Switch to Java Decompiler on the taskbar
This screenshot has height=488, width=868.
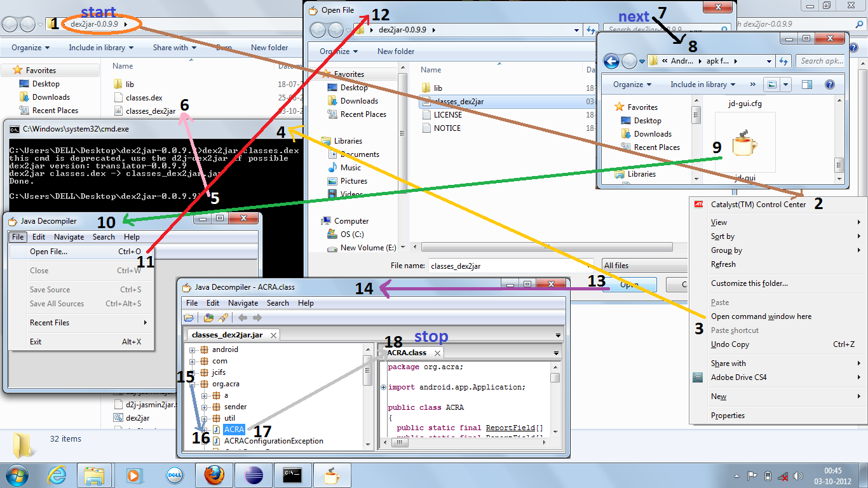click(x=333, y=475)
